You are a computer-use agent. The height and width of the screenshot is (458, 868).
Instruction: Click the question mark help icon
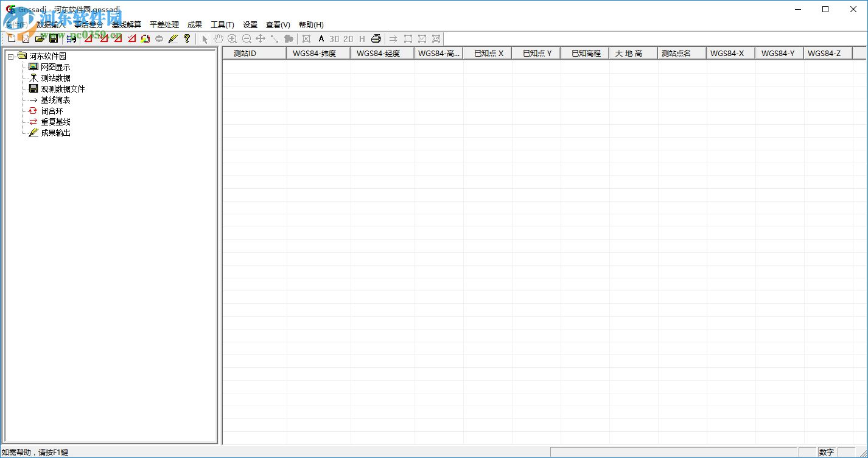187,38
